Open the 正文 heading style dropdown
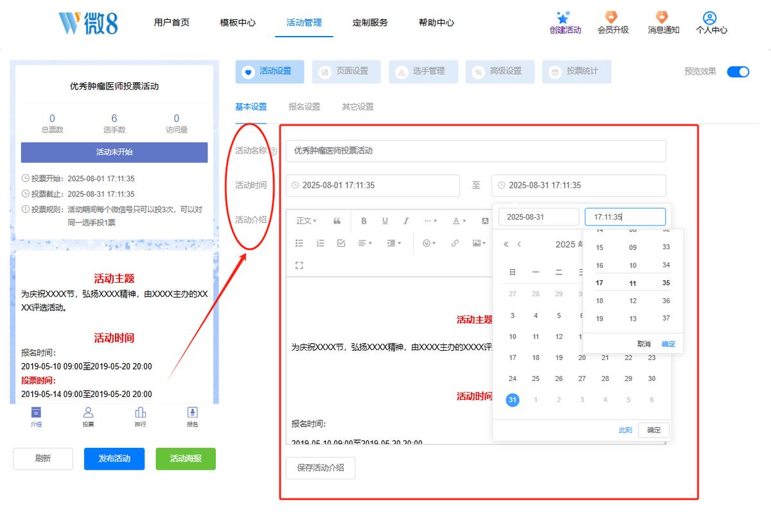771x532 pixels. coord(306,221)
